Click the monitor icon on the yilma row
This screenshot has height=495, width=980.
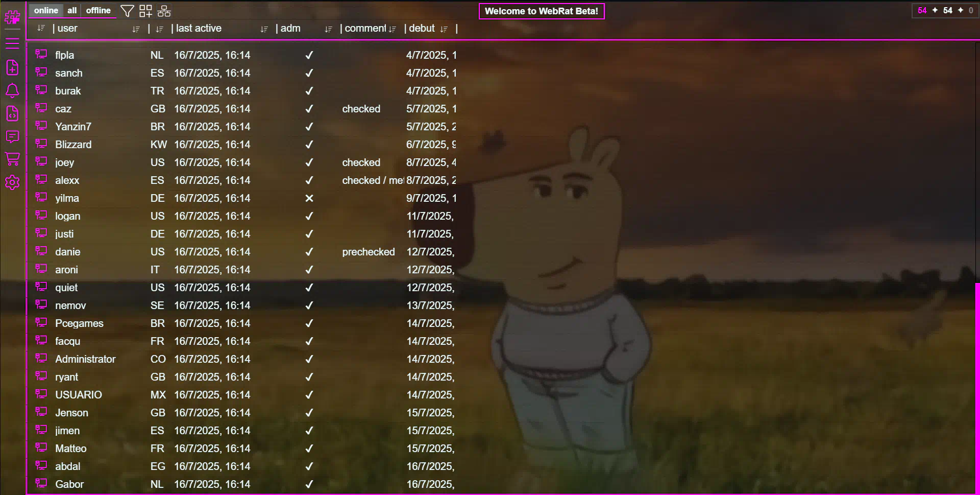(x=41, y=197)
